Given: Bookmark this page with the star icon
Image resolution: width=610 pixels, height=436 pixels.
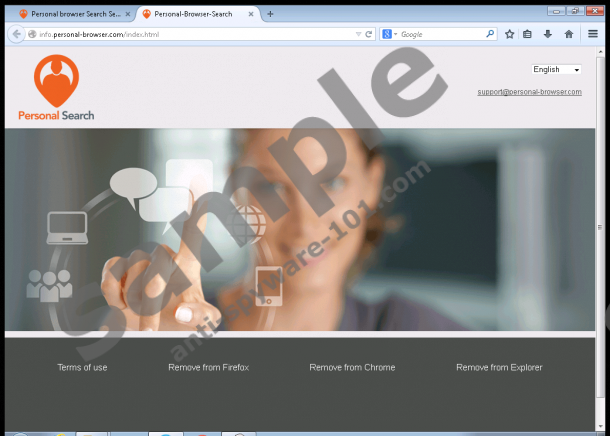Looking at the screenshot, I should click(510, 34).
